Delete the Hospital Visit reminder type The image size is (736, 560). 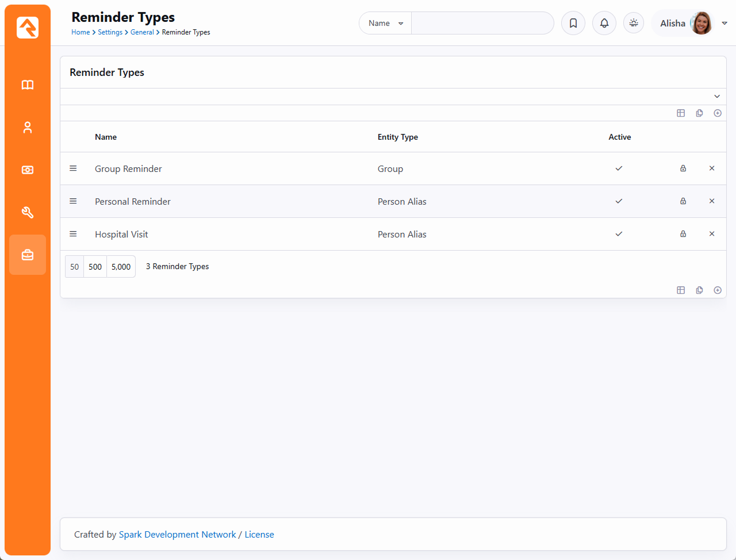coord(712,234)
